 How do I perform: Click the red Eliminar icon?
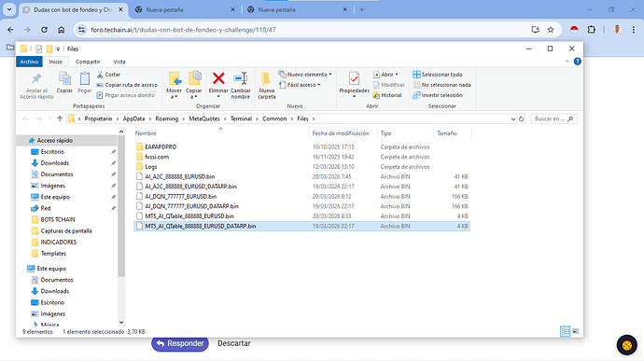[218, 78]
